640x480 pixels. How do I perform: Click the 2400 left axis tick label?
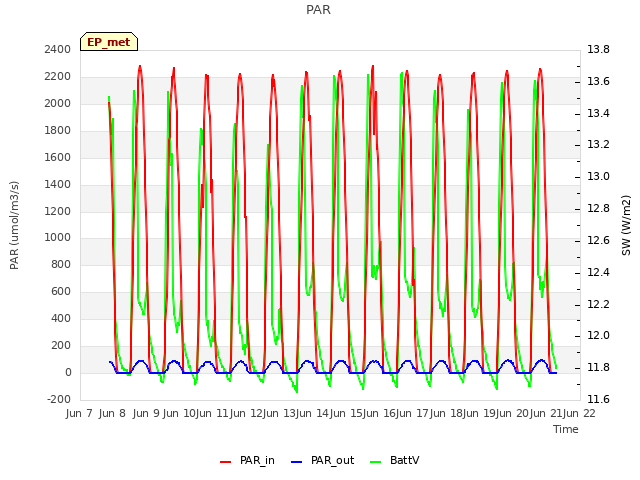[x=58, y=49]
